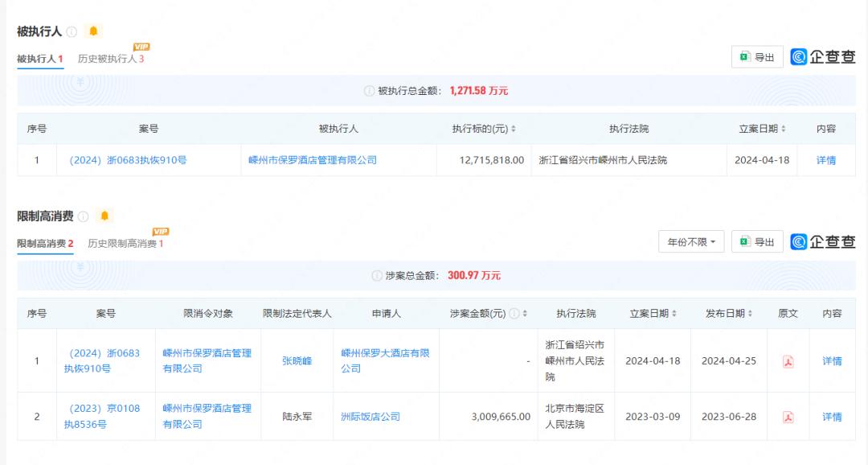Viewport: 868px width, 465px height.
Task: Switch to 历史被执行人 3 tab
Action: pyautogui.click(x=111, y=59)
